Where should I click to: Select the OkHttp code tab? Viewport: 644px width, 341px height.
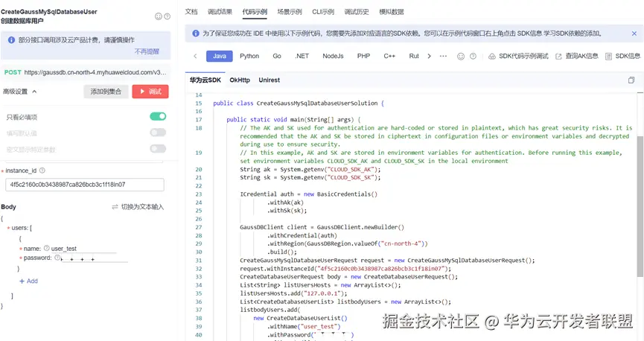click(240, 80)
